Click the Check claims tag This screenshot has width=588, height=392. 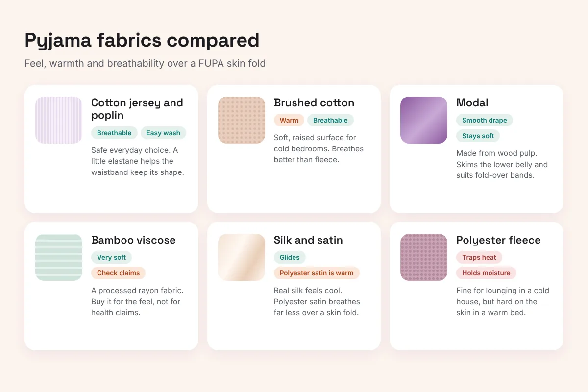118,273
